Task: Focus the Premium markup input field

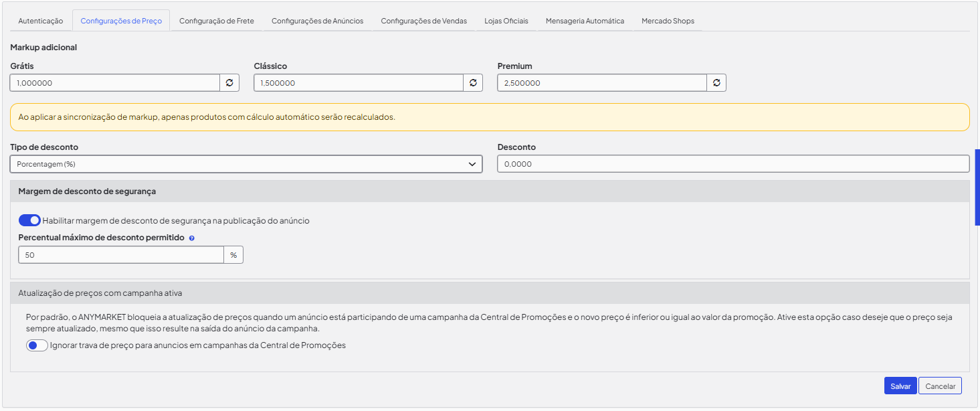Action: pyautogui.click(x=602, y=83)
